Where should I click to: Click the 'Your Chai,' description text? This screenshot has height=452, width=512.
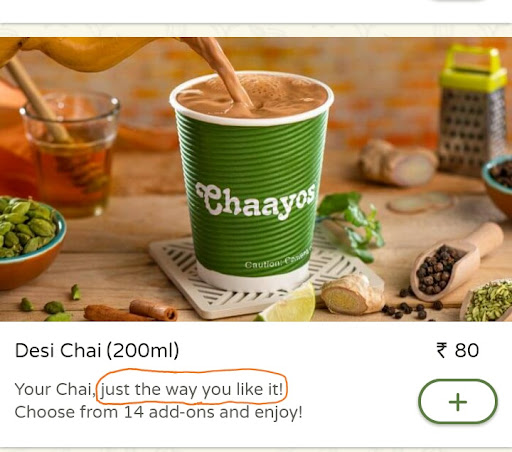point(55,389)
